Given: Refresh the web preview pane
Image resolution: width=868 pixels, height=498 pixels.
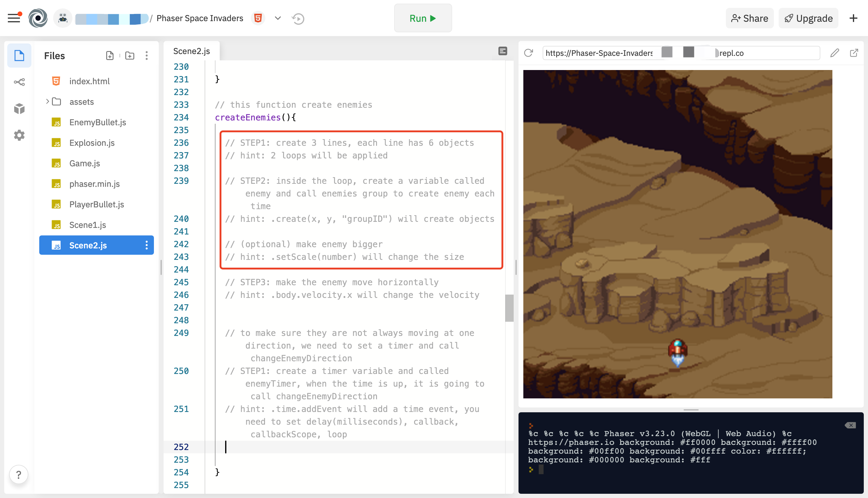Looking at the screenshot, I should 528,53.
